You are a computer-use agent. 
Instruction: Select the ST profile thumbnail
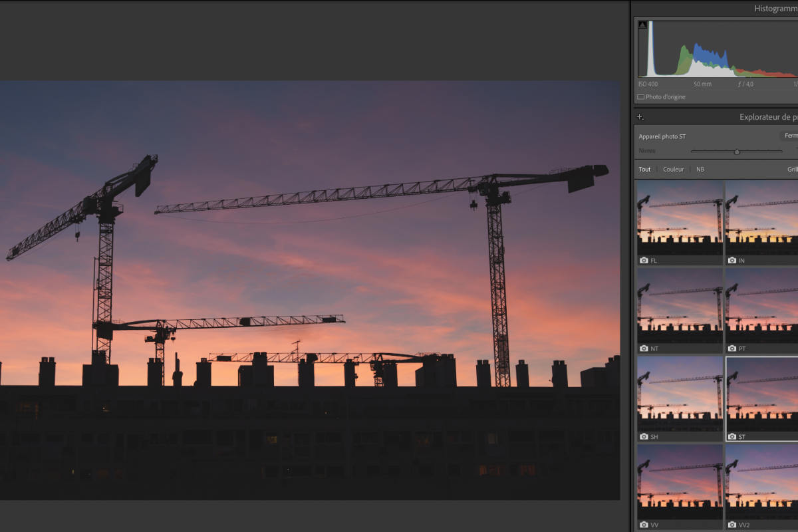tap(762, 399)
